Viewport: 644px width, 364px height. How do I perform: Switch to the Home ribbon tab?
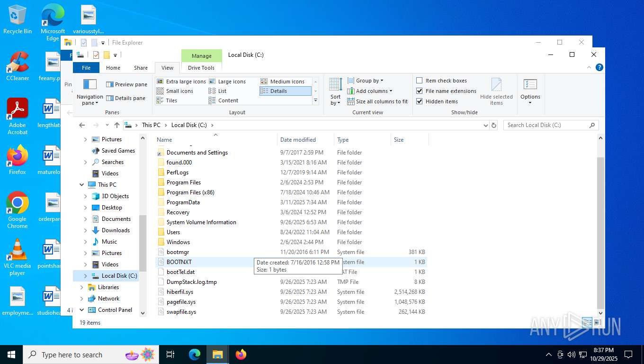113,68
